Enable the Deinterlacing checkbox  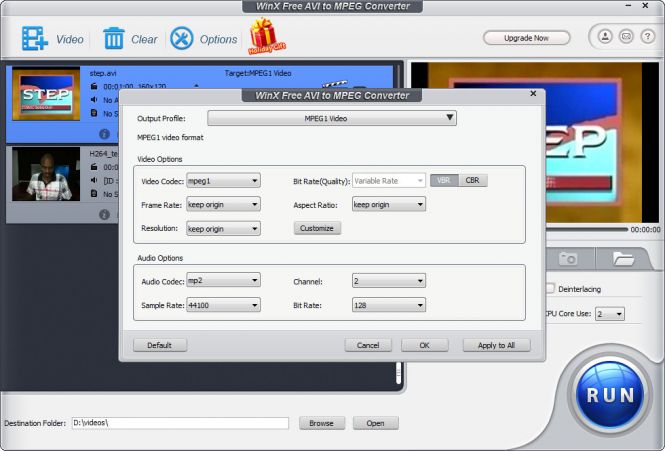coord(550,289)
